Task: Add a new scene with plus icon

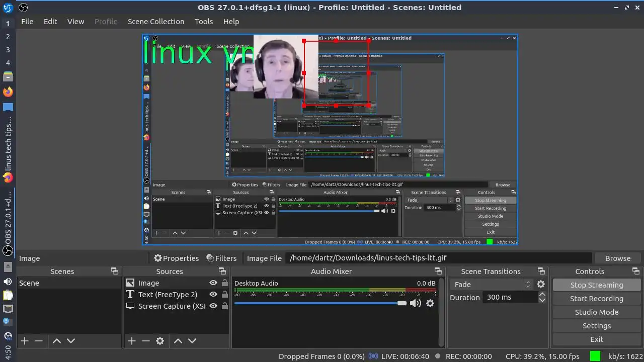Action: (x=24, y=341)
